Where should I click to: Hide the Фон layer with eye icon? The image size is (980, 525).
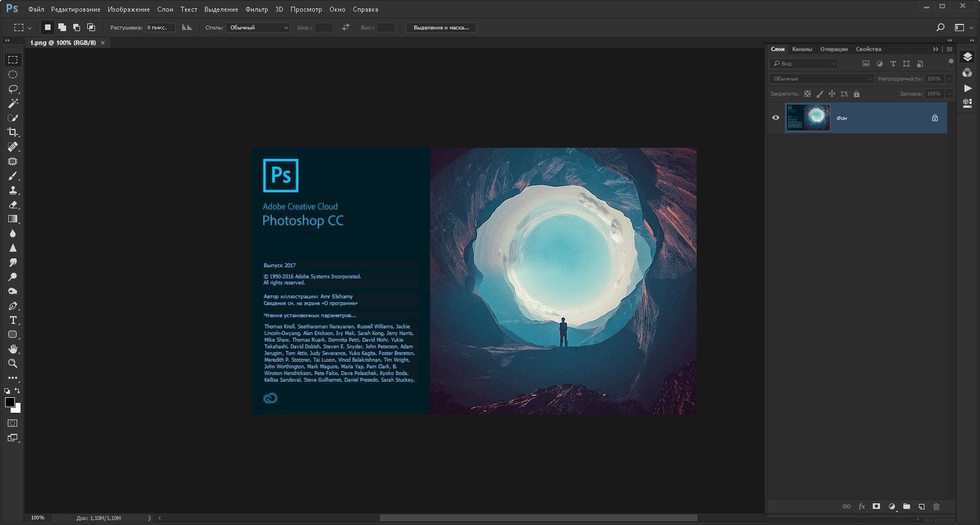[776, 118]
